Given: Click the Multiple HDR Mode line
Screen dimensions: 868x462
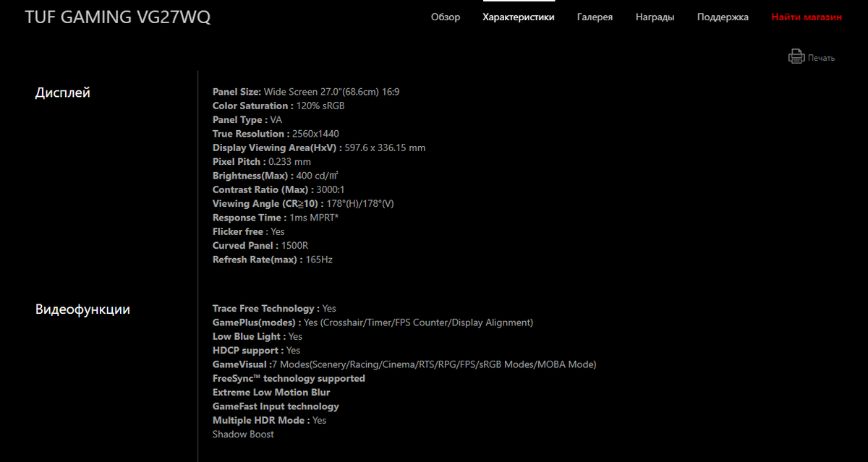Looking at the screenshot, I should [270, 420].
